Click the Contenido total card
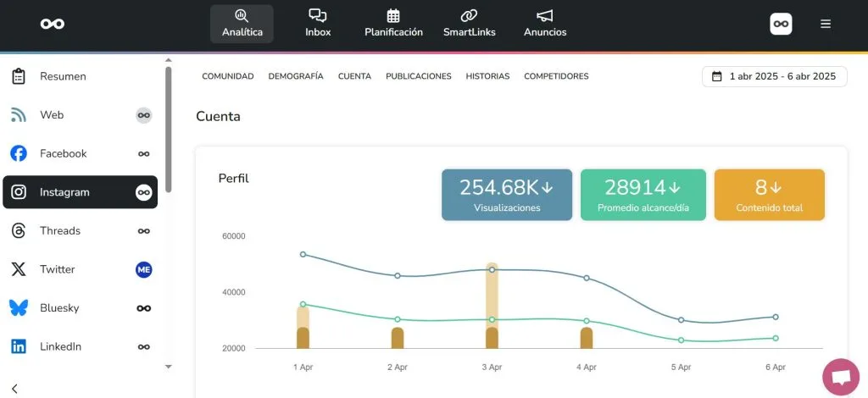The width and height of the screenshot is (868, 398). pos(770,195)
